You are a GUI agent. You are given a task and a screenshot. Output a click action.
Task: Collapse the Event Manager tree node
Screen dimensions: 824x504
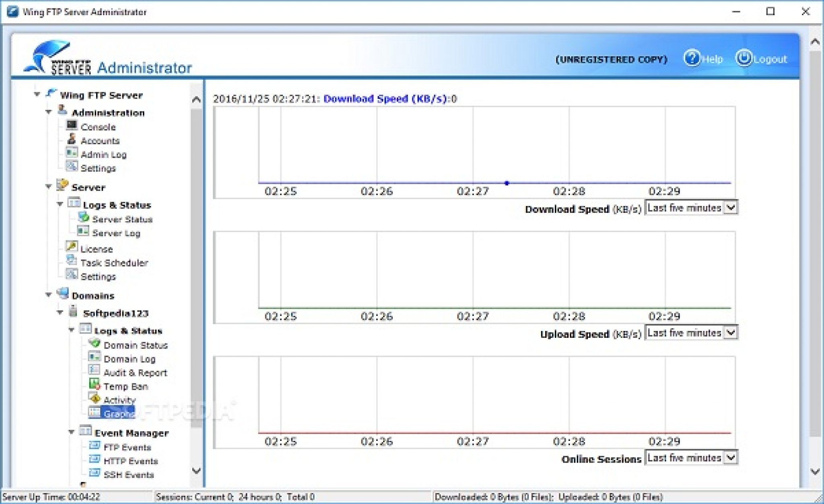click(72, 432)
